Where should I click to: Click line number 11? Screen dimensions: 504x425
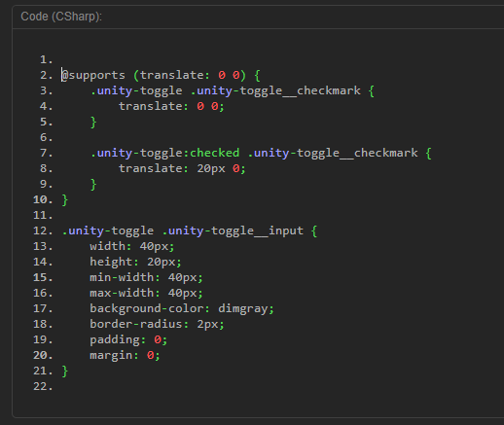pyautogui.click(x=43, y=215)
